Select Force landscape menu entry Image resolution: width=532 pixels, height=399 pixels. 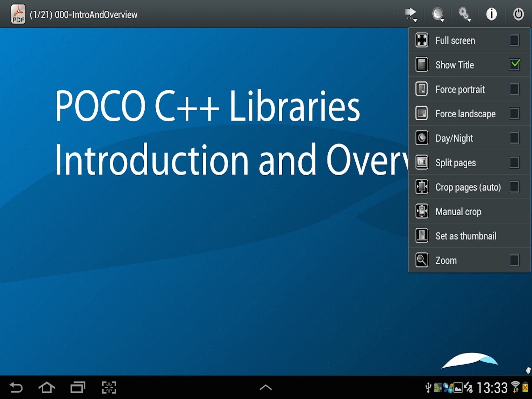tap(465, 114)
